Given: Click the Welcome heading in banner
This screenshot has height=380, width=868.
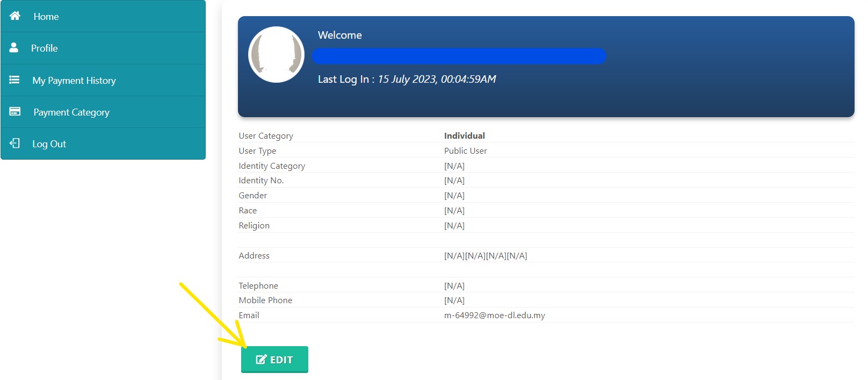Looking at the screenshot, I should point(339,35).
